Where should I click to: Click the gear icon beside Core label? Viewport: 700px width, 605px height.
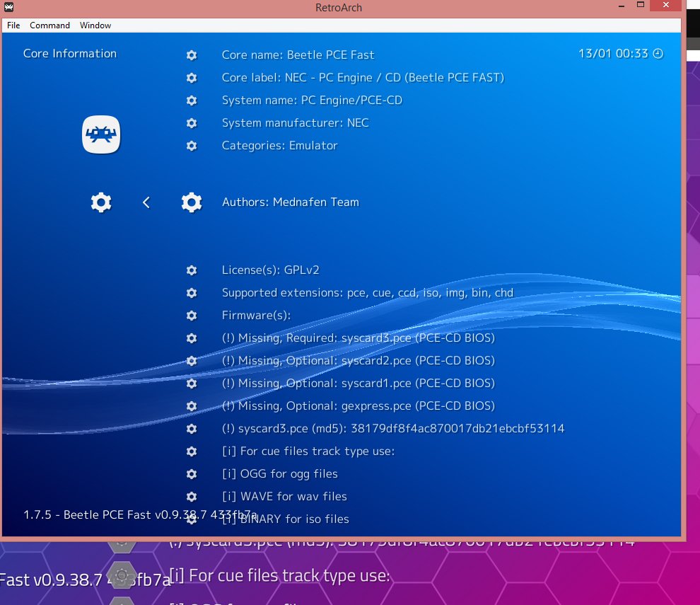pos(192,78)
